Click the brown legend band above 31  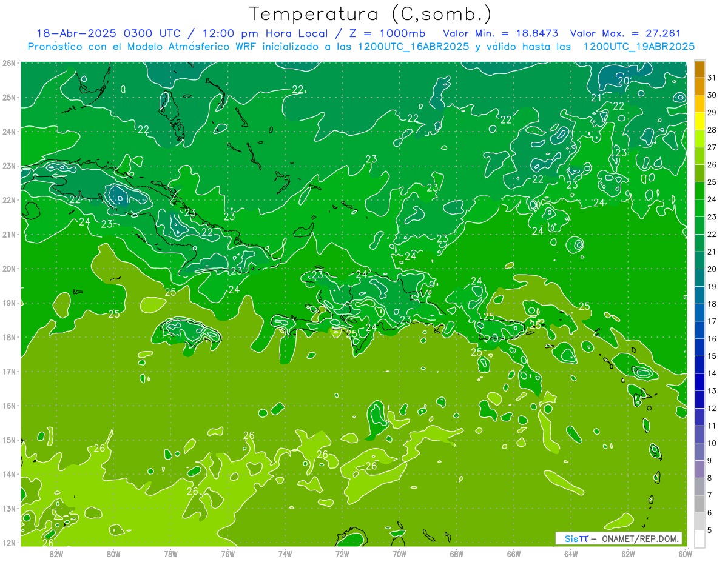(699, 69)
